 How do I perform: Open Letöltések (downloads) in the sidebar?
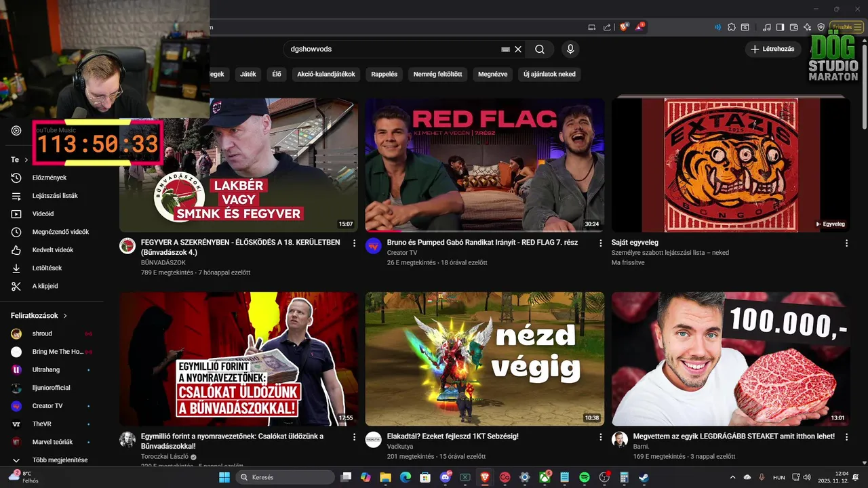51,268
